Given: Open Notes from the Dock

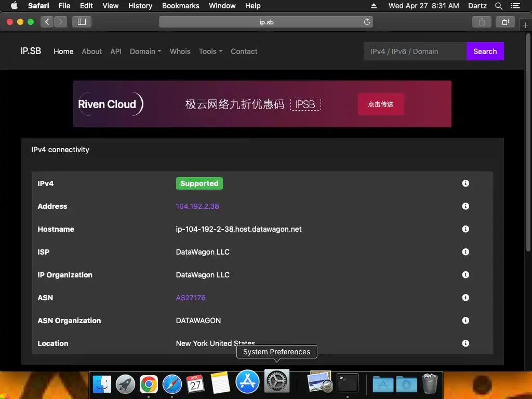Looking at the screenshot, I should [220, 383].
